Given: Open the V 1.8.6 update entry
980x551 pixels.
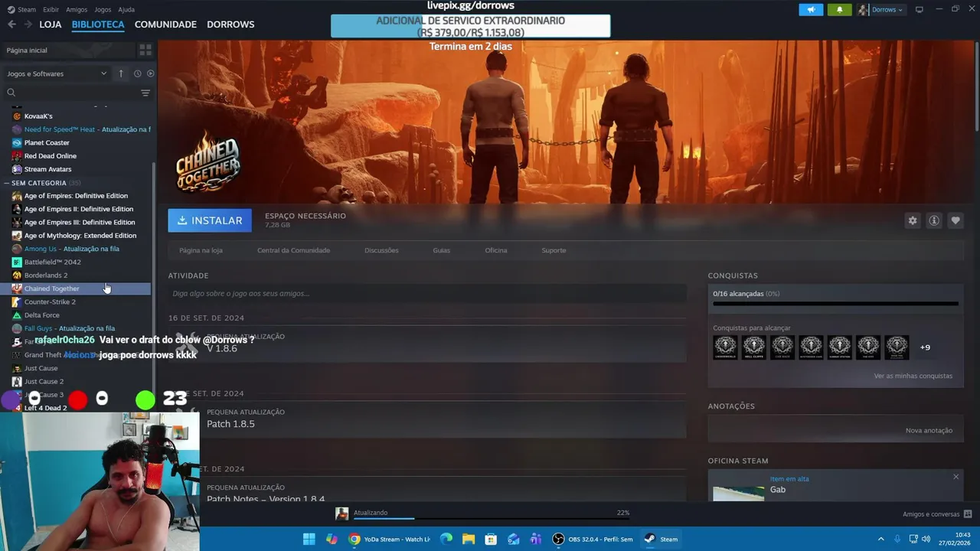Looking at the screenshot, I should pyautogui.click(x=427, y=344).
